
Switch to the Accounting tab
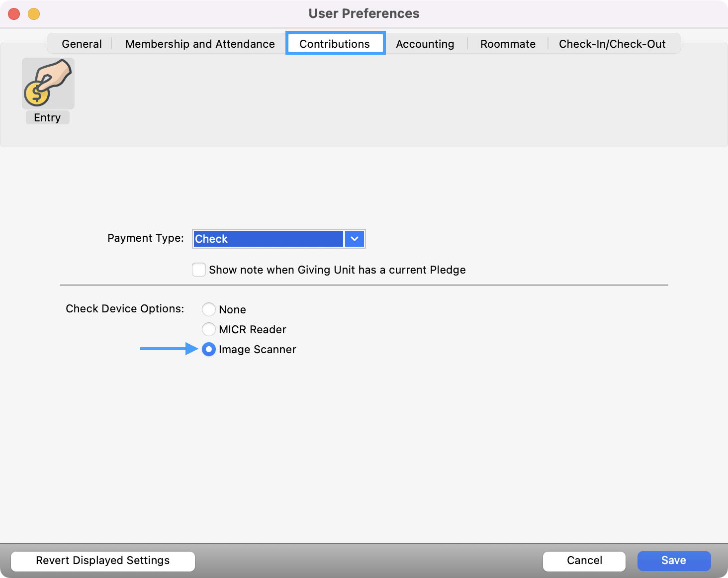click(x=425, y=43)
